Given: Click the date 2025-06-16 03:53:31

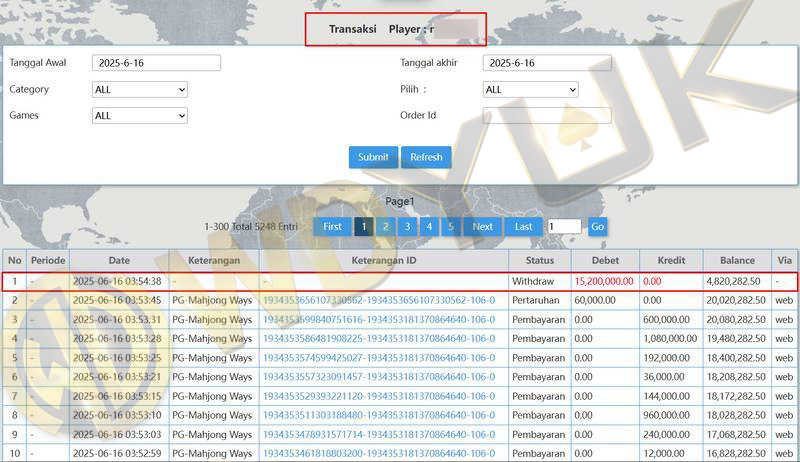Looking at the screenshot, I should tap(117, 320).
